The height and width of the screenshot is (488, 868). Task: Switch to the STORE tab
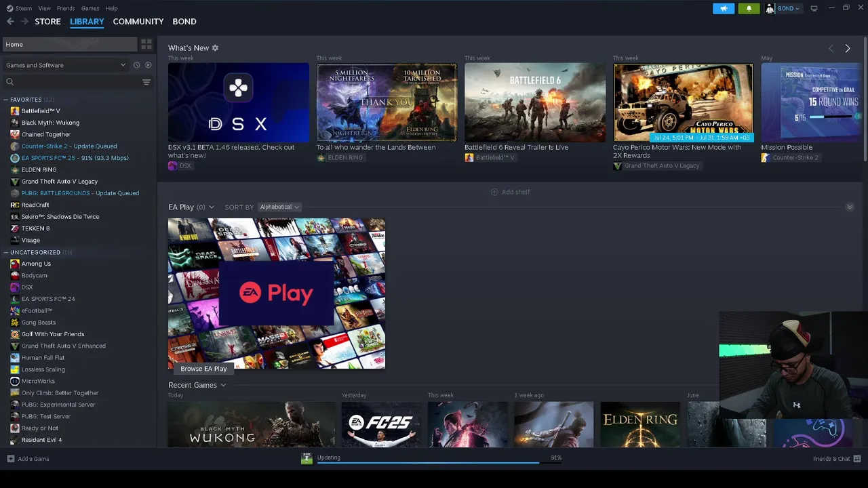47,22
